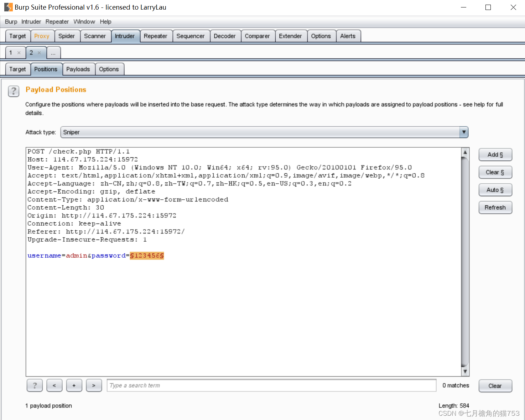
Task: Click the Origin header line
Action: 102,215
